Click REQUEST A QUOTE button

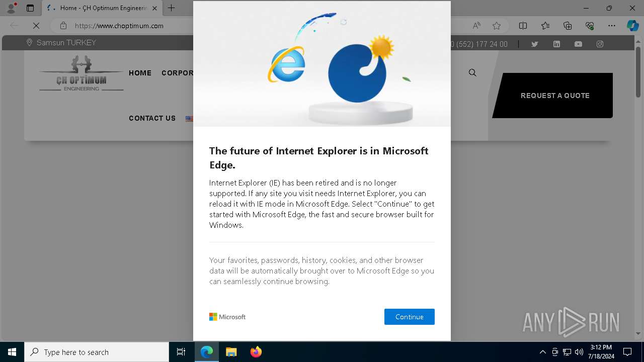click(555, 96)
